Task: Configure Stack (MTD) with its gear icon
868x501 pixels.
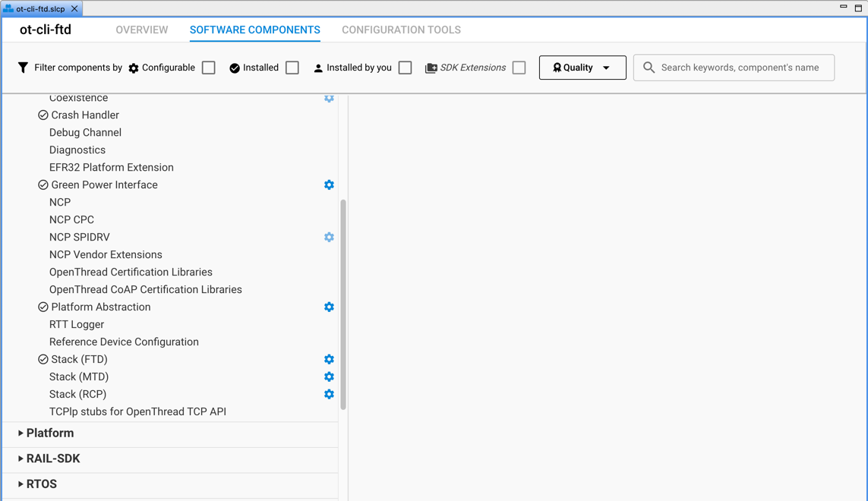Action: click(x=329, y=377)
